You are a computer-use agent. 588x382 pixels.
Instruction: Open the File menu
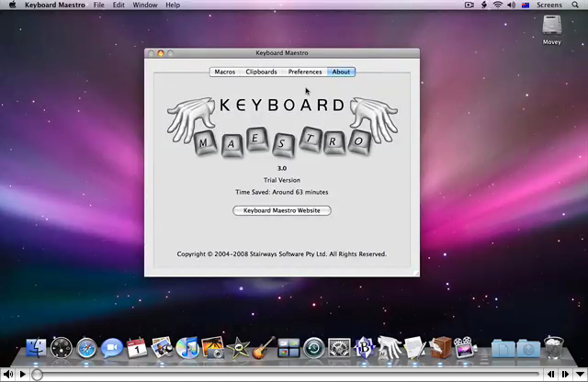99,5
